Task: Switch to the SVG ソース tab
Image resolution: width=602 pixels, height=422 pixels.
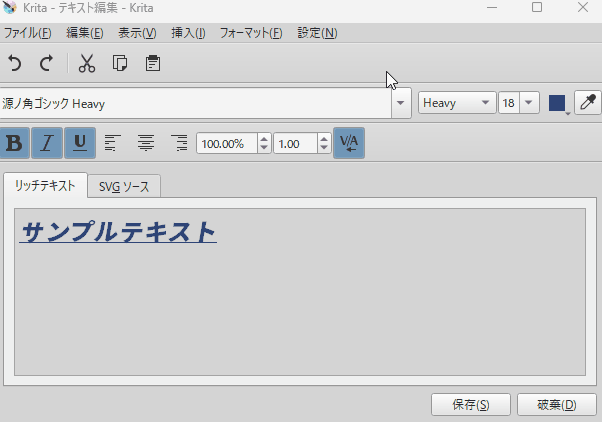Action: point(124,186)
